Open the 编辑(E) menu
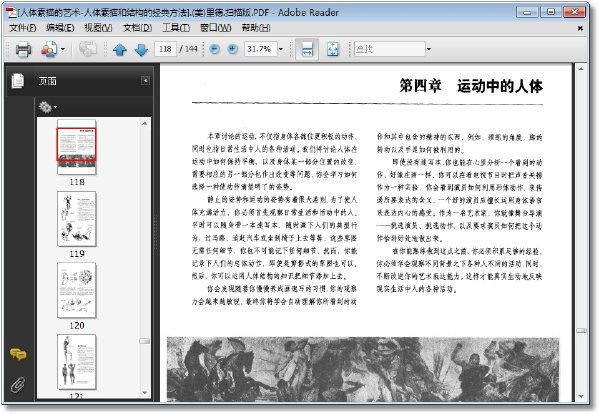600x415 pixels. (60, 28)
